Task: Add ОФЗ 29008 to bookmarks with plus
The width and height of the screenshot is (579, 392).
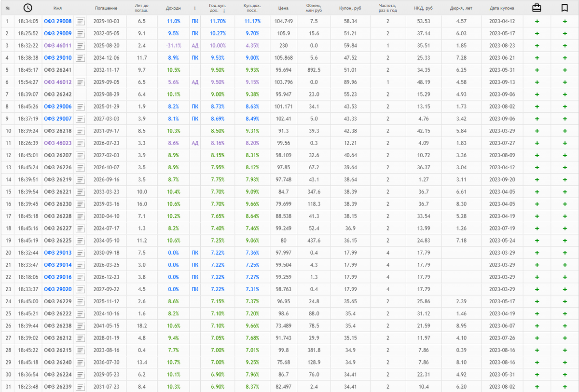Action: tap(565, 21)
